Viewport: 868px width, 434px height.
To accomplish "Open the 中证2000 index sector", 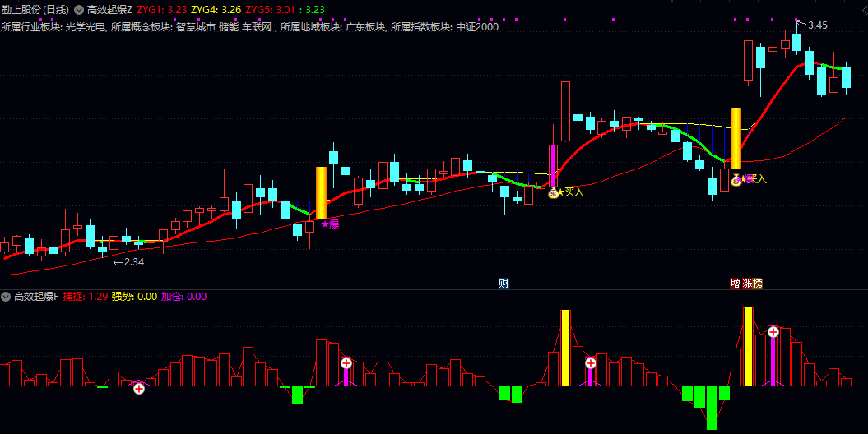I will click(x=477, y=26).
